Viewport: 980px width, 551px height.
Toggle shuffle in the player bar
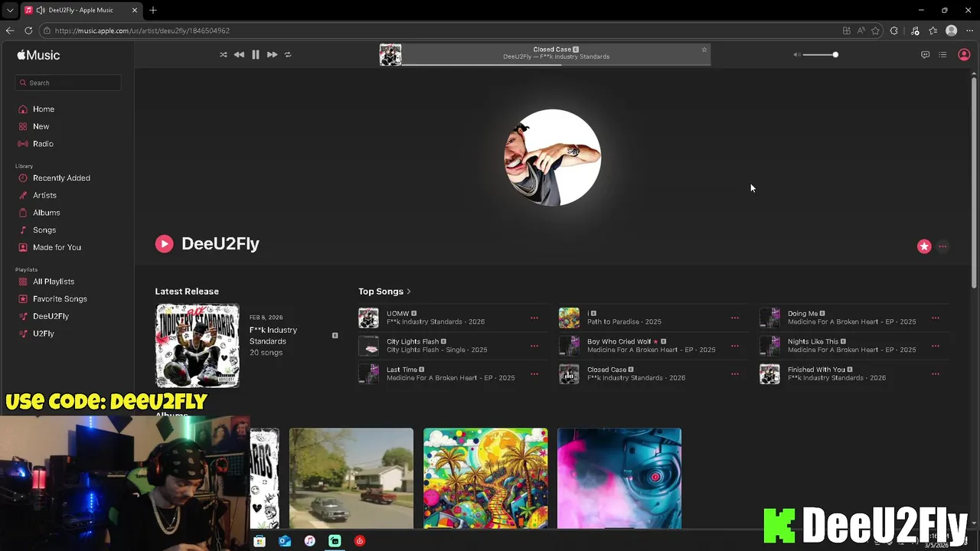223,54
